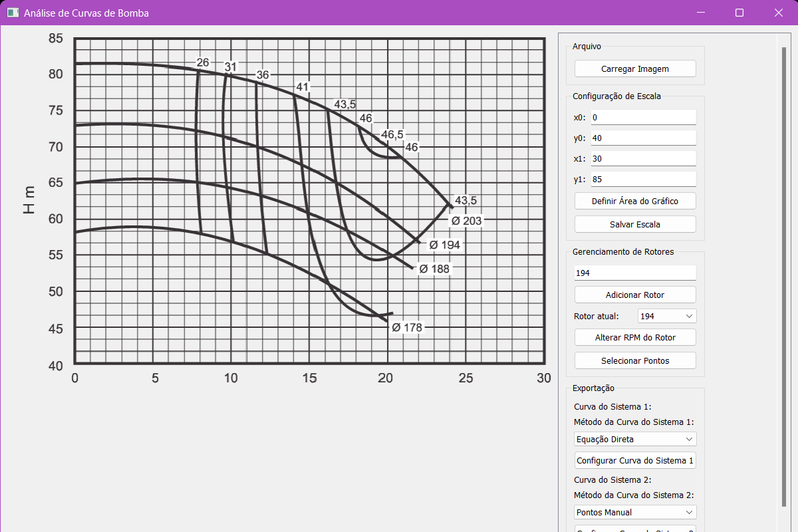Save scale with Salvar Escala
Image resolution: width=798 pixels, height=532 pixels.
point(635,224)
